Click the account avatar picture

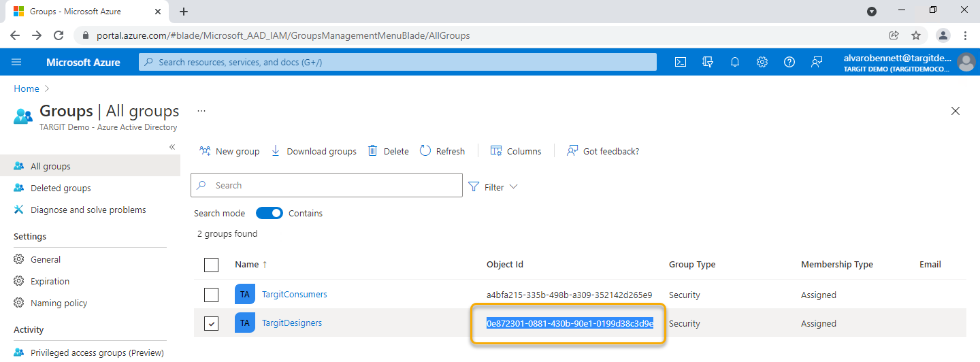(966, 62)
